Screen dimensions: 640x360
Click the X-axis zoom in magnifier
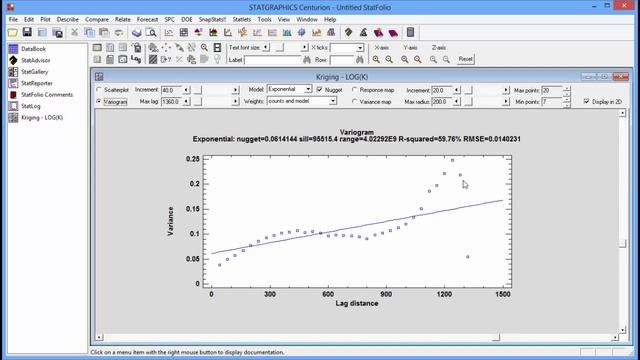(x=376, y=60)
